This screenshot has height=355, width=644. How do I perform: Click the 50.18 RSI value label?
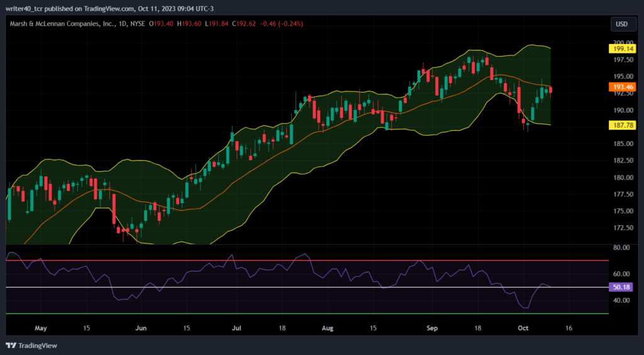pos(620,287)
